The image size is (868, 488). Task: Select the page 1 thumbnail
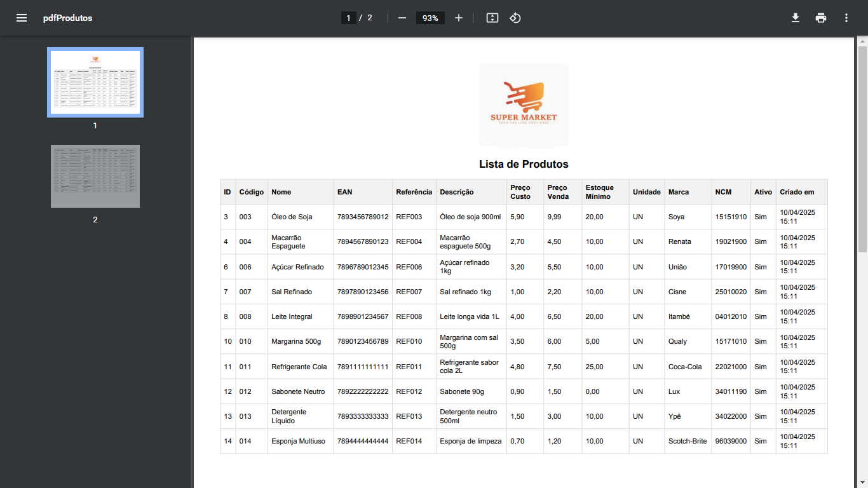click(95, 83)
